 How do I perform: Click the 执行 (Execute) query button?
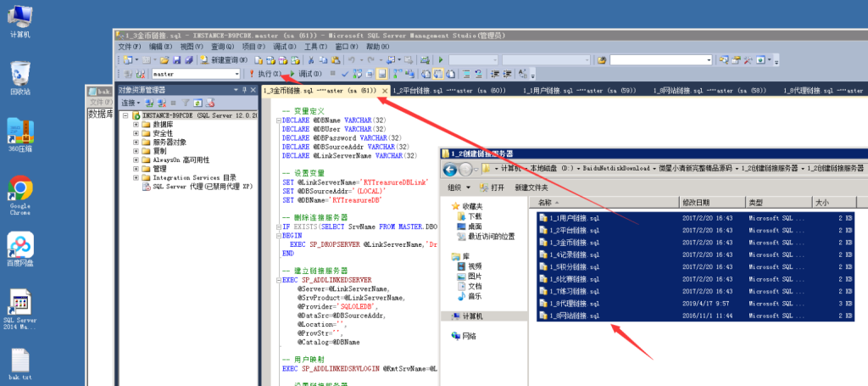[x=264, y=75]
